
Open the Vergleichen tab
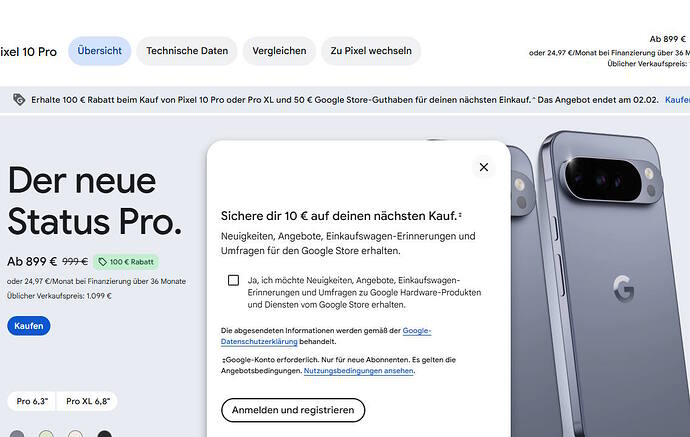coord(279,51)
